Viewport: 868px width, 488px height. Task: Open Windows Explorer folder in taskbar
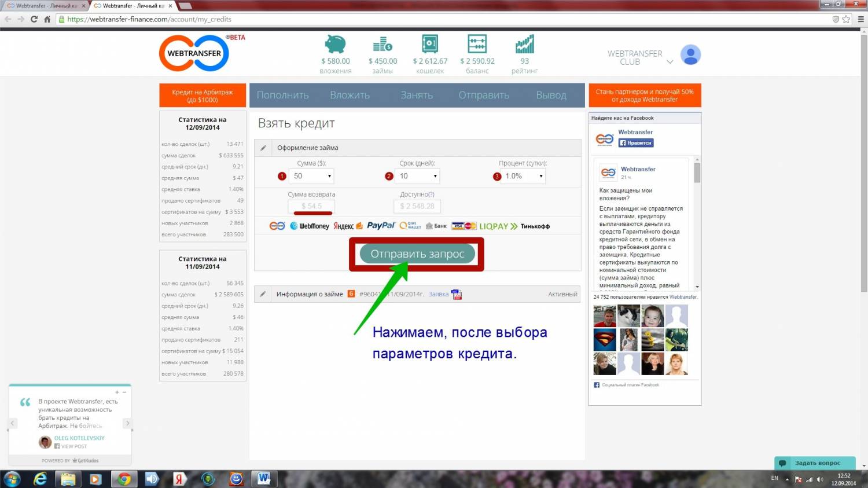(x=68, y=479)
